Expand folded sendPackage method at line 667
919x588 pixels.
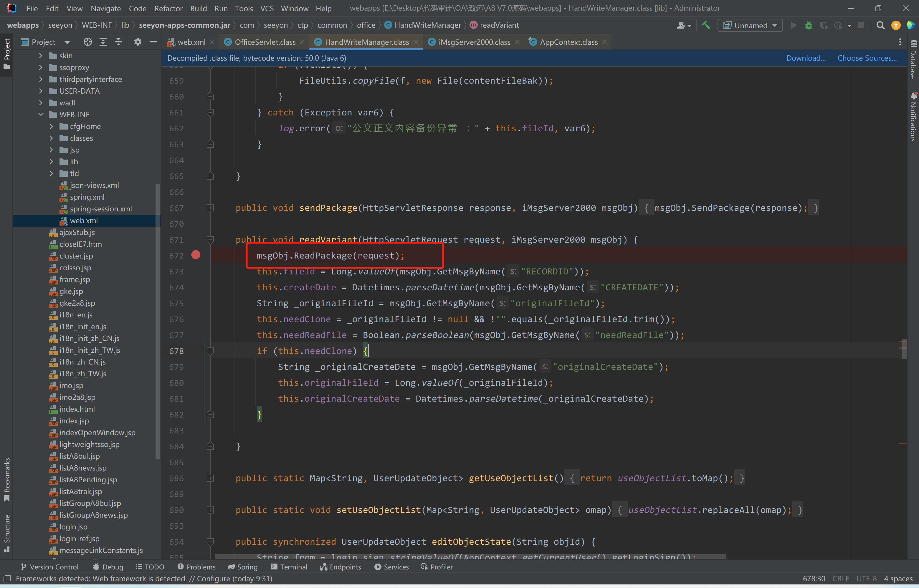(x=210, y=208)
